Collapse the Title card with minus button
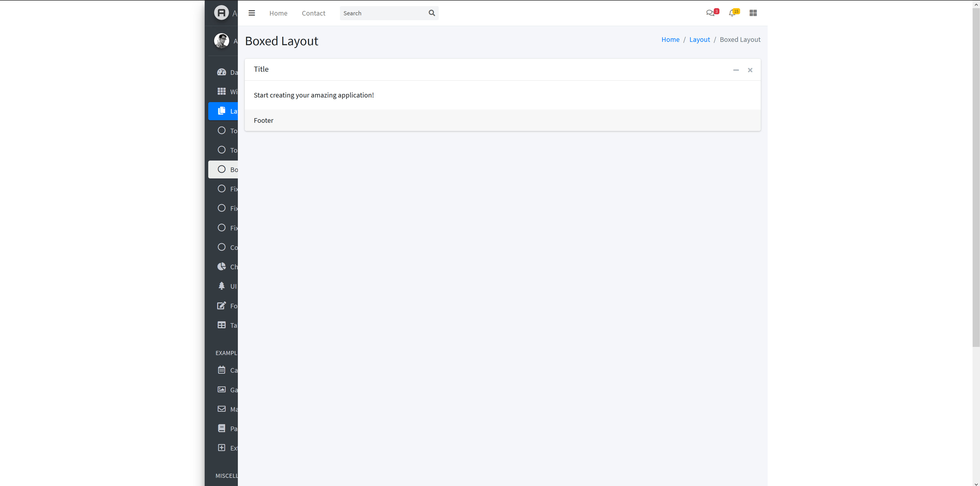Image resolution: width=980 pixels, height=486 pixels. 736,70
